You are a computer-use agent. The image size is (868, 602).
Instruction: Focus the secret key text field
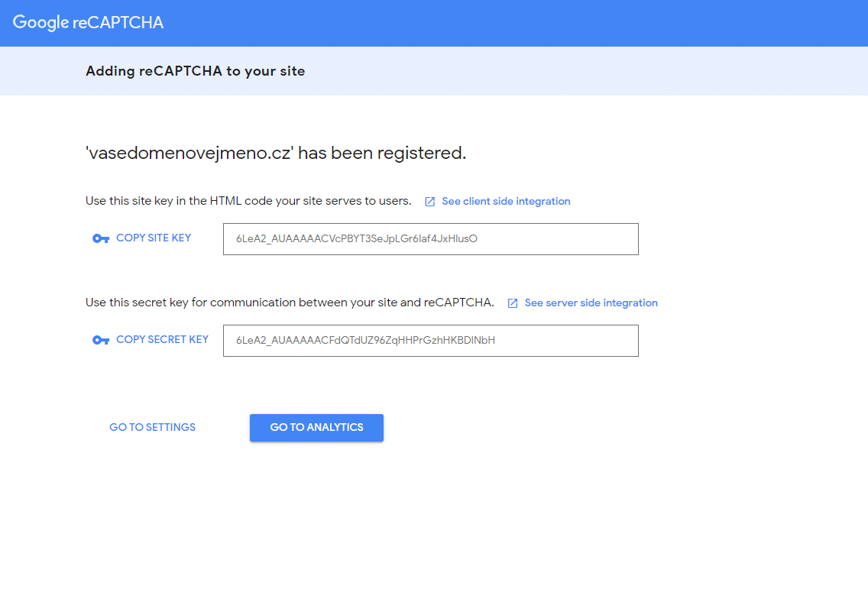(431, 341)
